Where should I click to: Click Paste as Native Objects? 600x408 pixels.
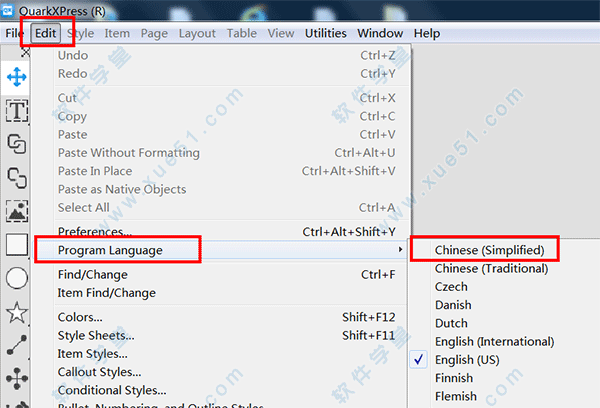coord(220,189)
